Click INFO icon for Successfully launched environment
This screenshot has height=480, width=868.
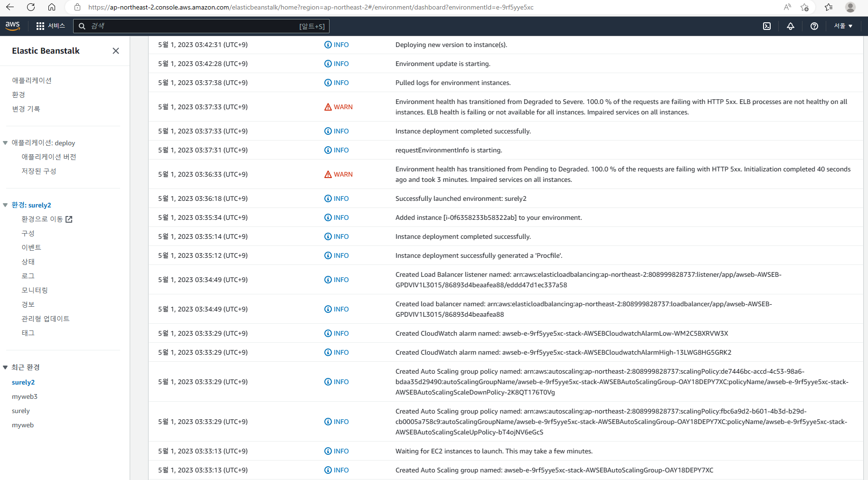click(328, 198)
